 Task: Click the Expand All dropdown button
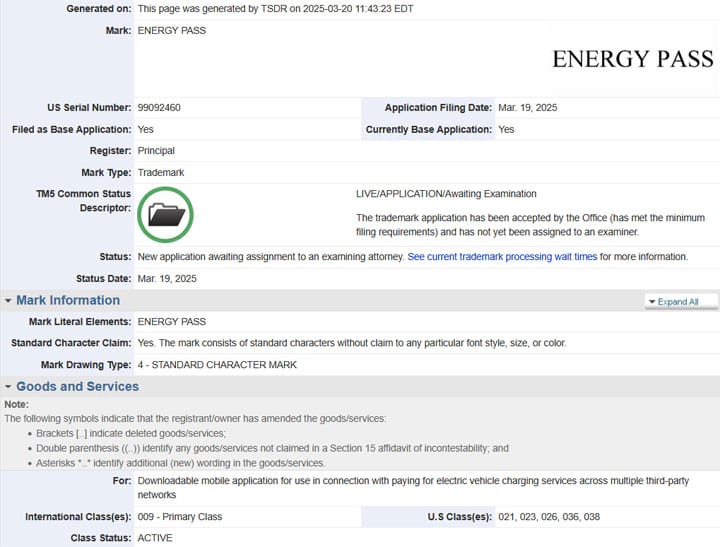click(x=681, y=302)
